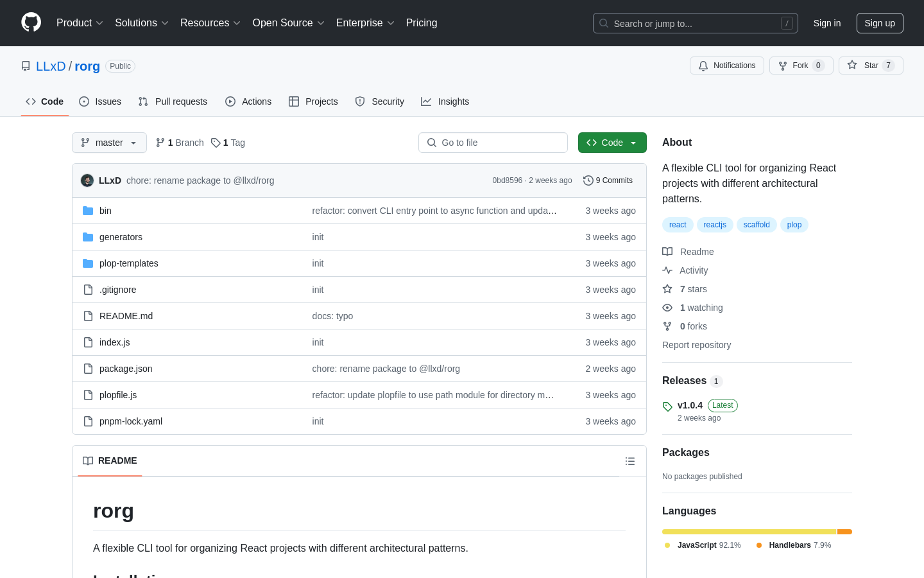
Task: Click the bin folder icon
Action: (x=88, y=211)
